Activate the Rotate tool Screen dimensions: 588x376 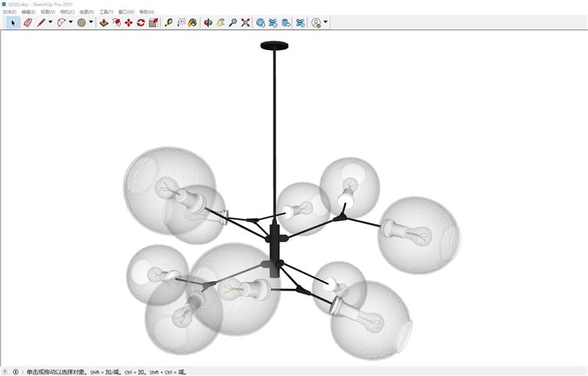pyautogui.click(x=141, y=23)
